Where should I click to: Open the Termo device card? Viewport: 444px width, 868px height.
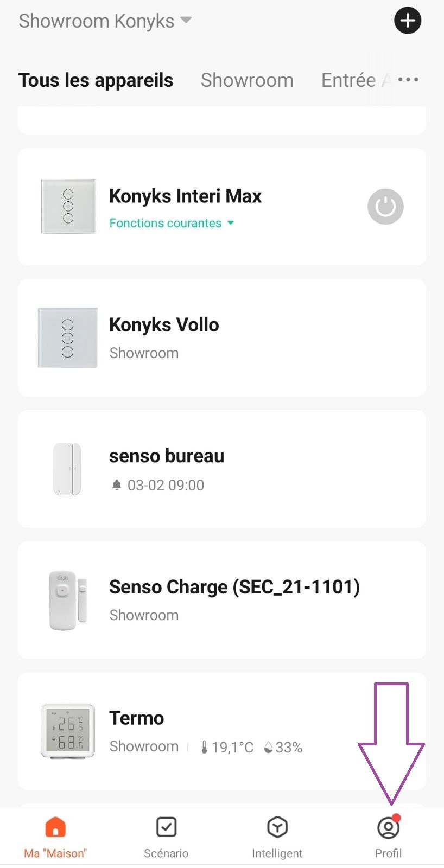222,731
